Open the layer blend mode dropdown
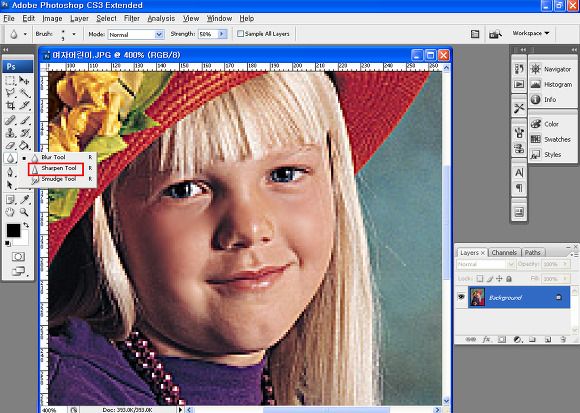The width and height of the screenshot is (580, 413). tap(486, 264)
